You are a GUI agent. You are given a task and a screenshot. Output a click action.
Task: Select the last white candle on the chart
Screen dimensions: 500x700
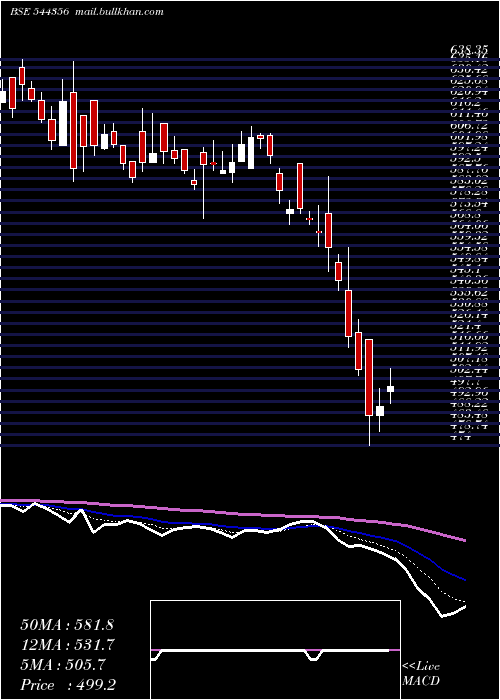tap(390, 389)
